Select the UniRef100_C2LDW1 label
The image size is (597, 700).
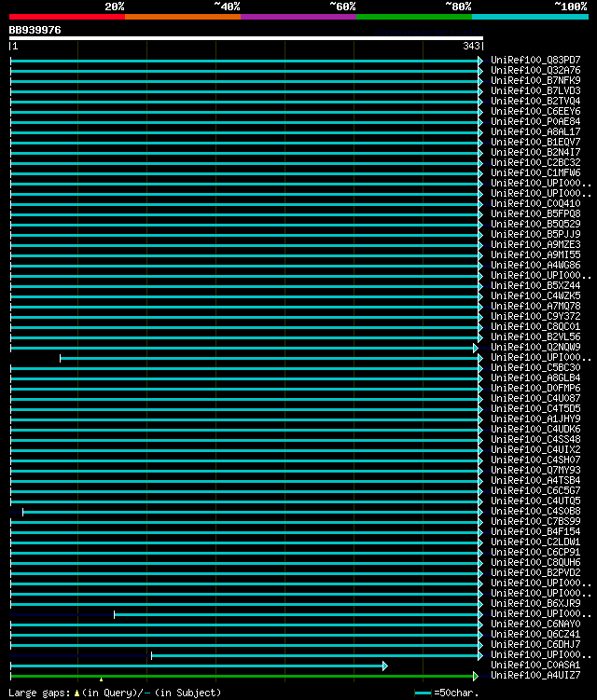535,542
